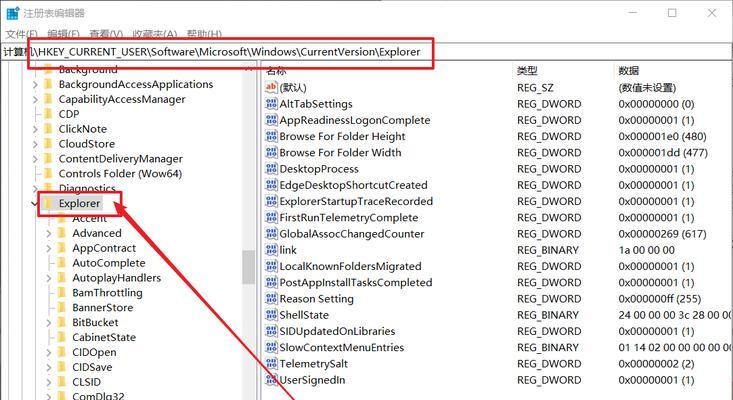
Task: Select the CIDSave subkey
Action: coord(92,367)
